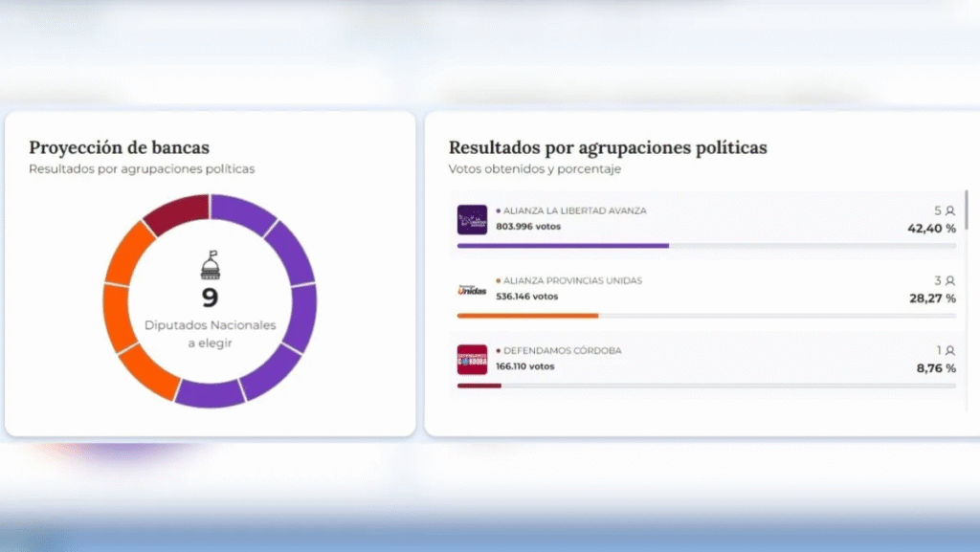Click the orange Provincias Unidas progress bar
This screenshot has height=552, width=980.
pos(527,316)
